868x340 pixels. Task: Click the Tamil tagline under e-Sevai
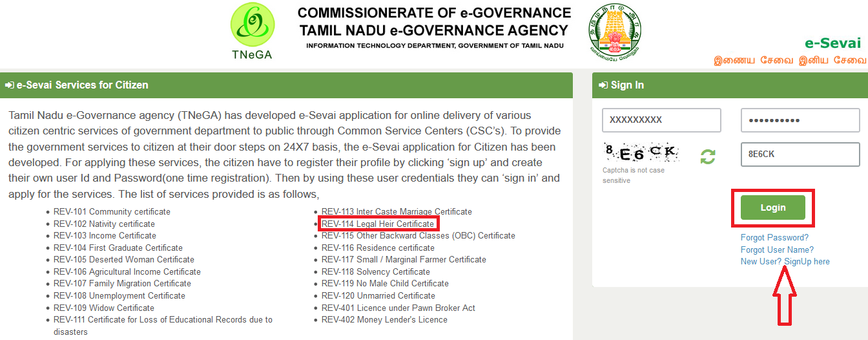[789, 61]
